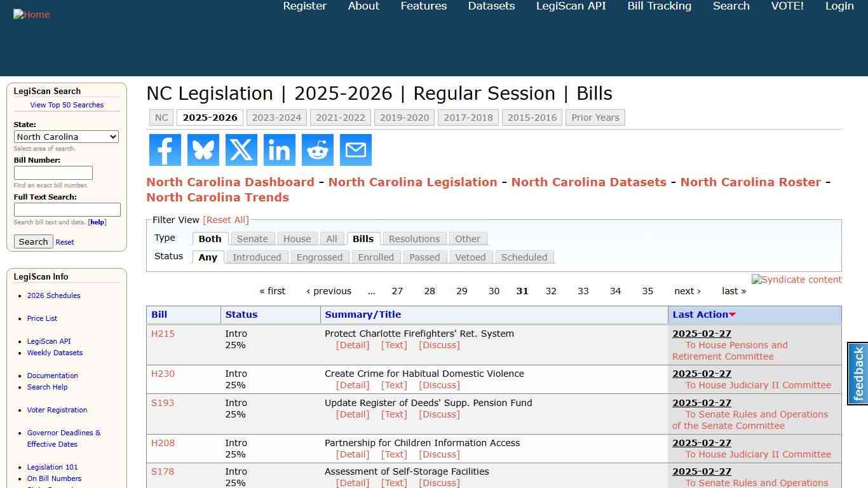Sort by Last Action column arrow
Viewport: 868px width, 488px height.
pyautogui.click(x=732, y=315)
